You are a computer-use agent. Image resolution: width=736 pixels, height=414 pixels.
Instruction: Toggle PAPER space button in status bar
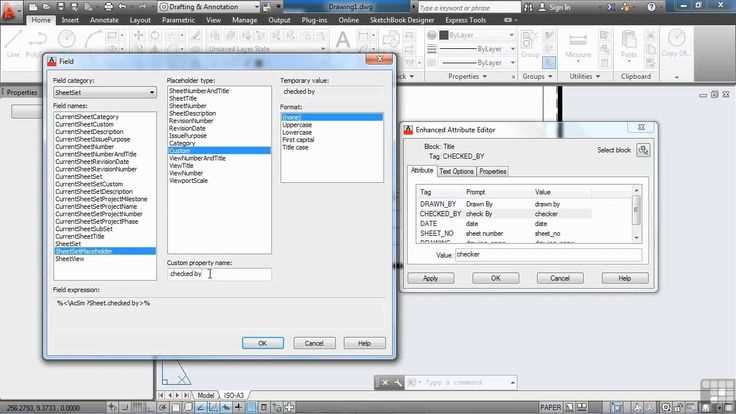550,407
